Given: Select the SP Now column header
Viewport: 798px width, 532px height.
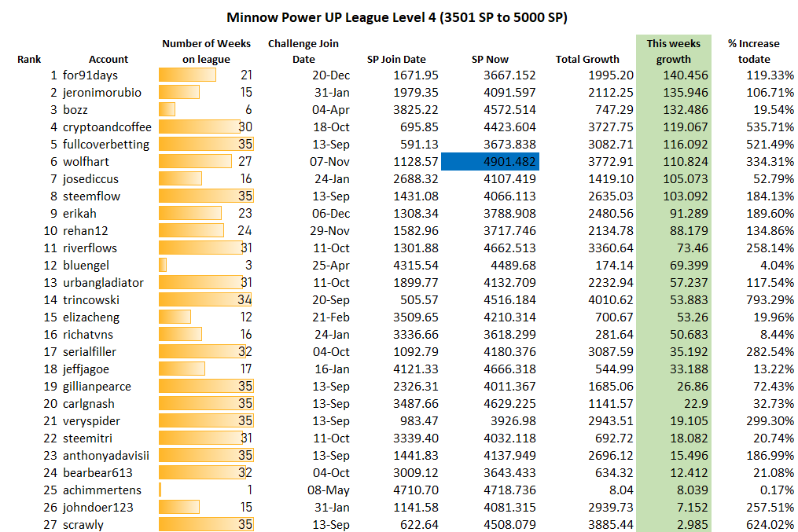Looking at the screenshot, I should pos(490,59).
